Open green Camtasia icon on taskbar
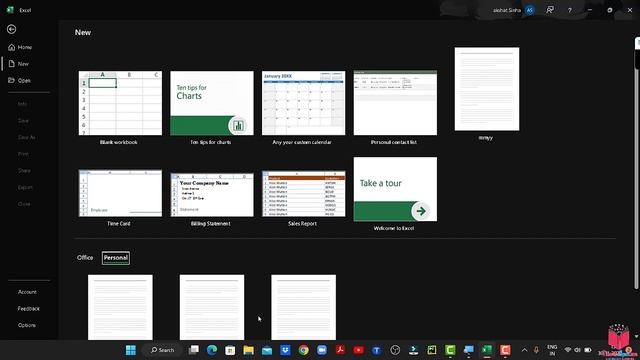 pyautogui.click(x=450, y=350)
